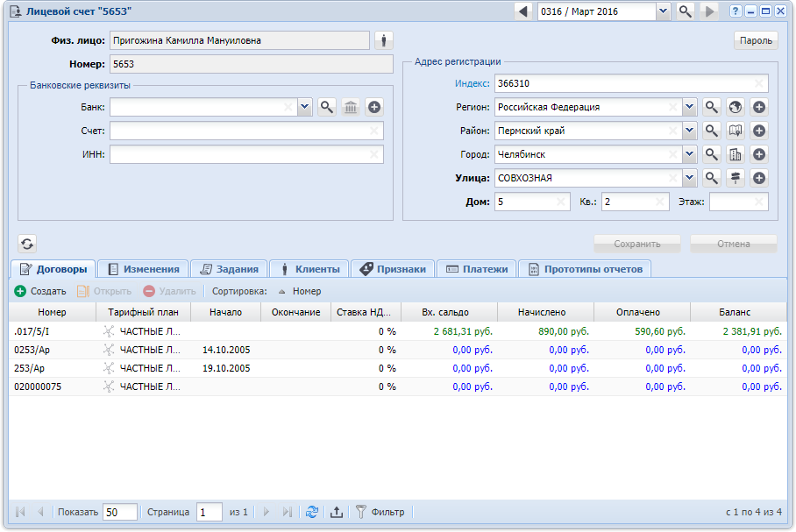Click the Пароль button
Image resolution: width=796 pixels, height=532 pixels.
point(756,40)
